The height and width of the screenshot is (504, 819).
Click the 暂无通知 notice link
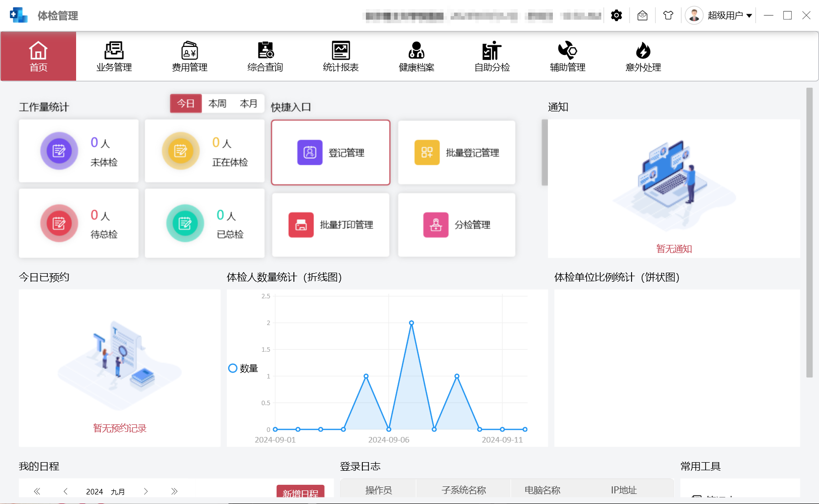click(x=674, y=248)
